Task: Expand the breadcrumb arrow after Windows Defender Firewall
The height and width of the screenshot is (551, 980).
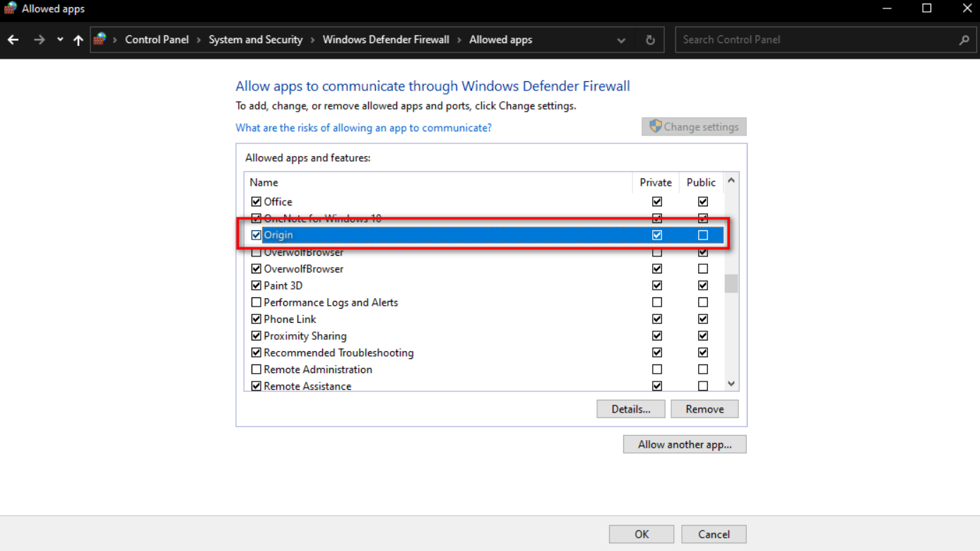Action: coord(458,40)
